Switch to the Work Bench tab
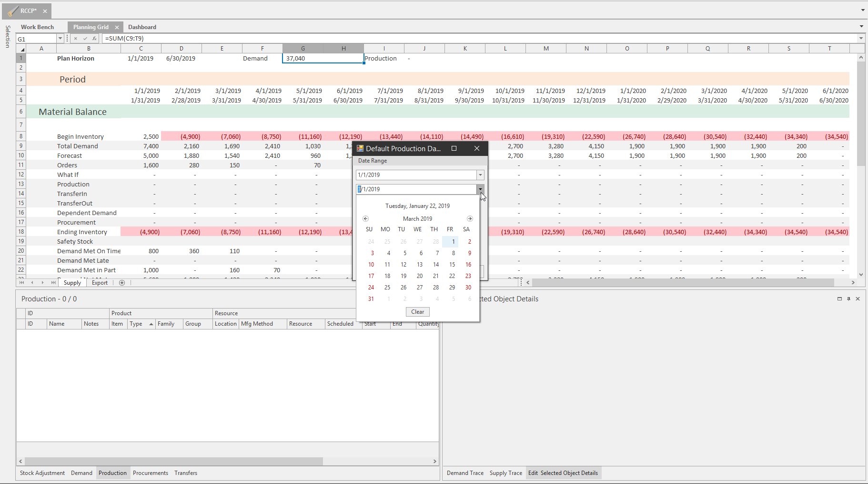The width and height of the screenshot is (868, 484). pyautogui.click(x=37, y=27)
